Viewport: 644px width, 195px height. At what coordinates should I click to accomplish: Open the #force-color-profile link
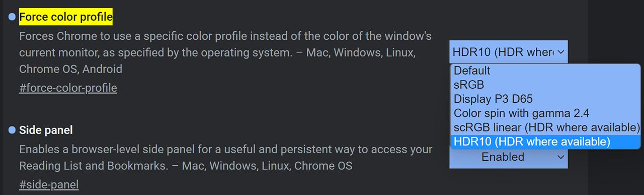(68, 88)
